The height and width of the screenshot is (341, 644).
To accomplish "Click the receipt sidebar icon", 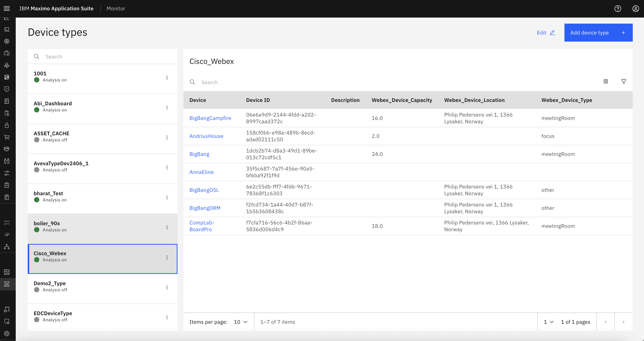I will [7, 101].
